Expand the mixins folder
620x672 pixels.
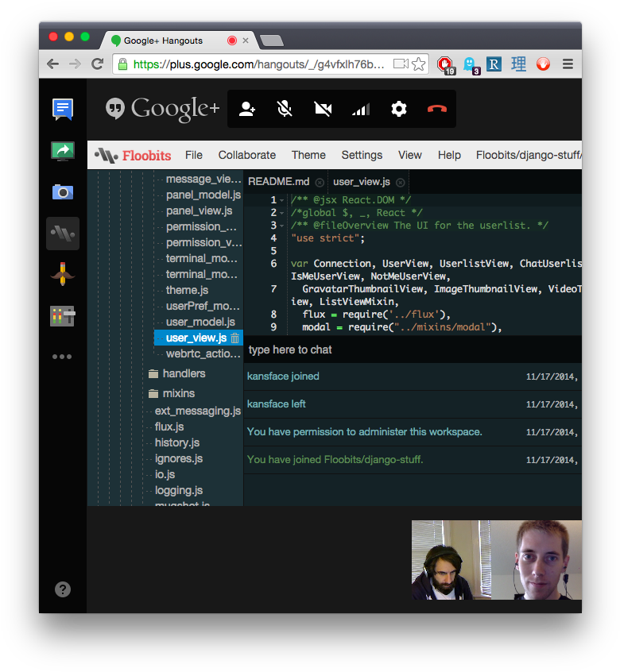tap(172, 393)
